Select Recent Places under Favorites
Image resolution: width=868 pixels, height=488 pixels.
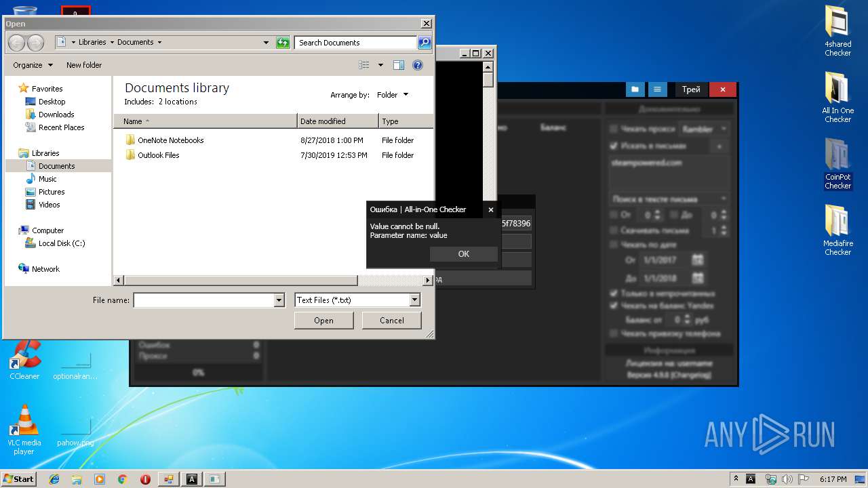61,127
